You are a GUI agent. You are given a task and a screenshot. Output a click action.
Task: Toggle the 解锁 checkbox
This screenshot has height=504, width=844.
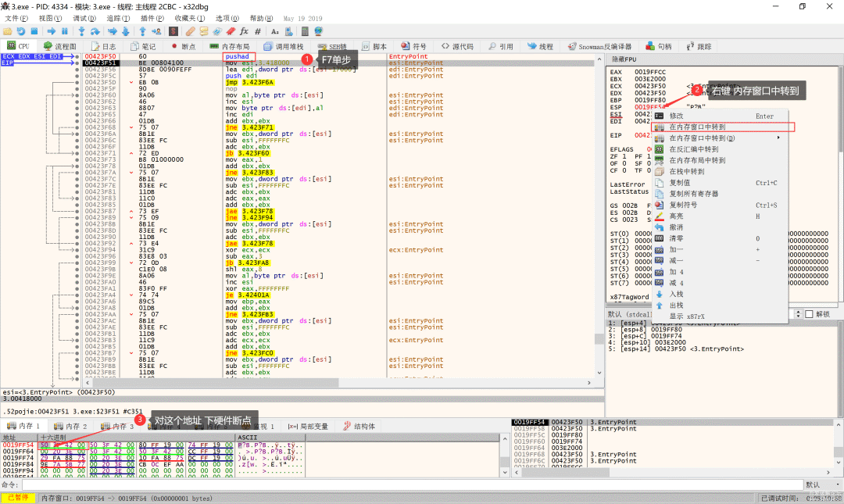tap(807, 314)
